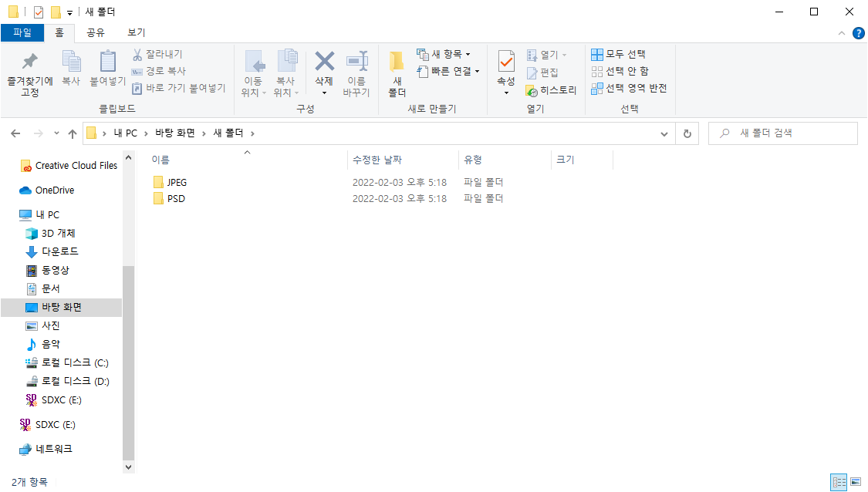Open the 새 항목 new item dropdown
Viewport: 868px width, 492px height.
tap(444, 54)
